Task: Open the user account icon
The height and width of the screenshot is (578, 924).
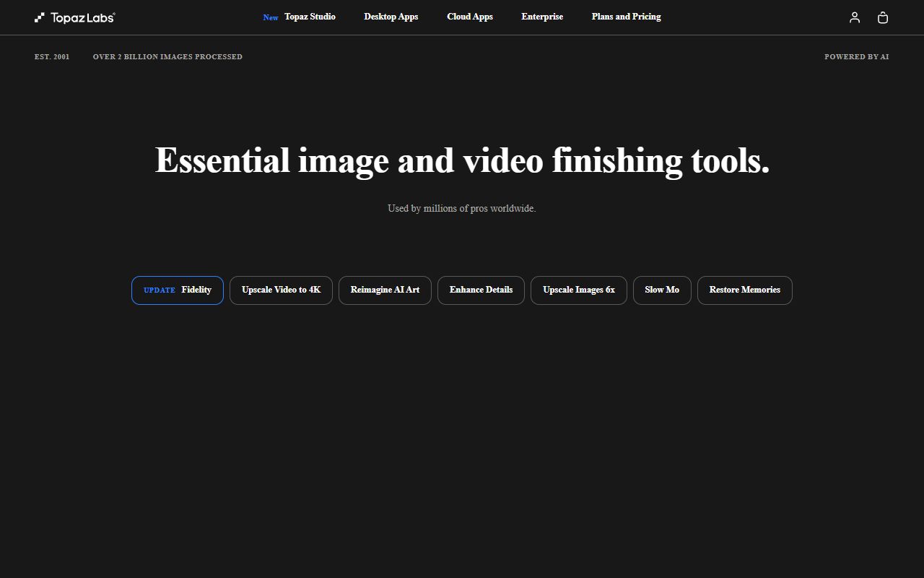Action: pyautogui.click(x=854, y=17)
